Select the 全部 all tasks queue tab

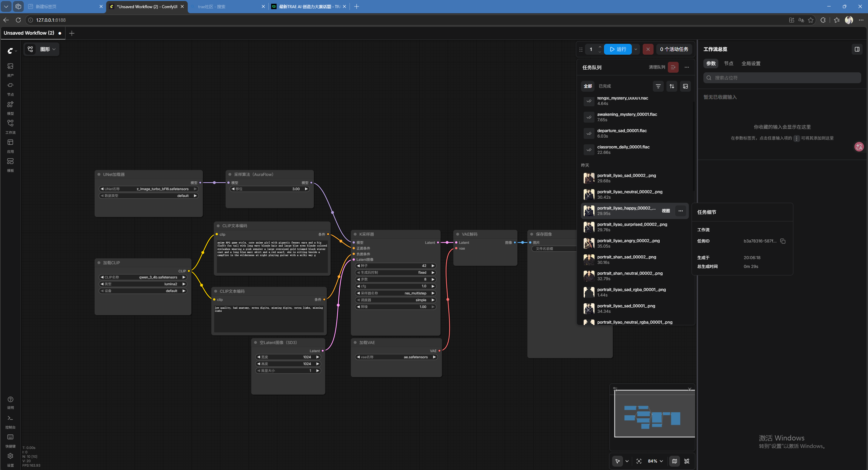coord(588,86)
